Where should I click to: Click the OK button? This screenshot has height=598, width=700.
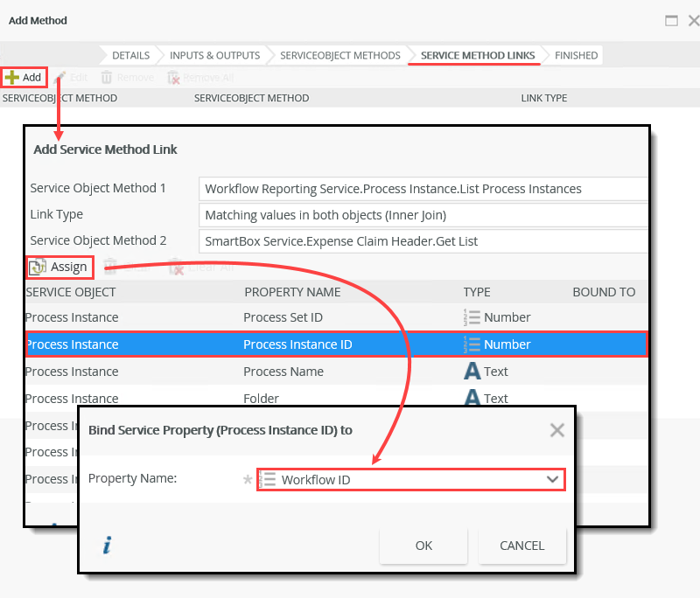pyautogui.click(x=423, y=545)
